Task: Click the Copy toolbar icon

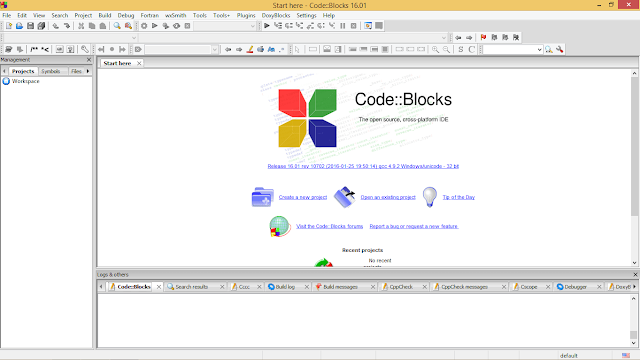Action: click(x=92, y=26)
